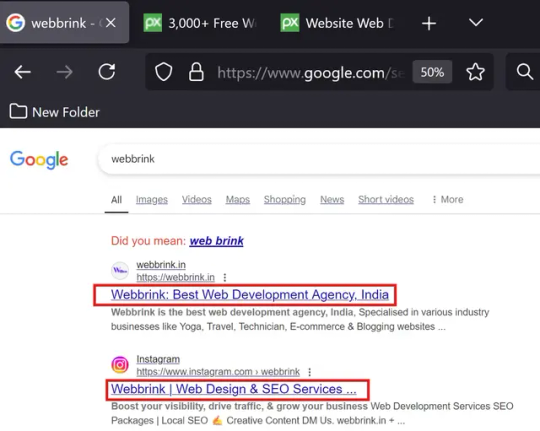This screenshot has width=540, height=431.
Task: Open the shield tracking protection icon
Action: point(163,72)
